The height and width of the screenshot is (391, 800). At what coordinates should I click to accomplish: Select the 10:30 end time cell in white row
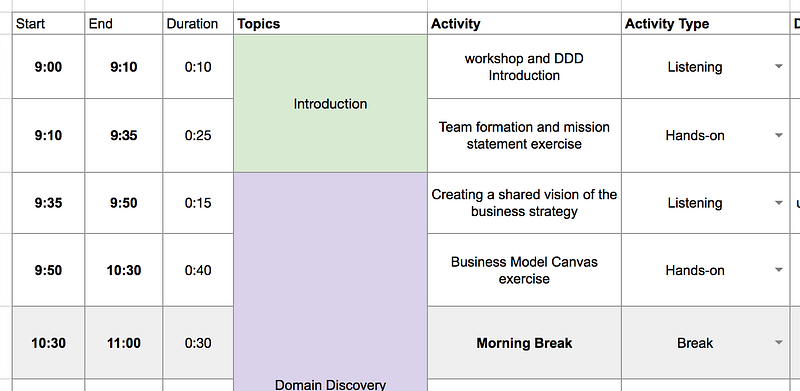(x=123, y=270)
